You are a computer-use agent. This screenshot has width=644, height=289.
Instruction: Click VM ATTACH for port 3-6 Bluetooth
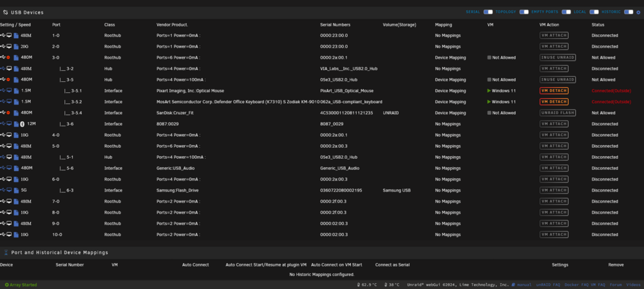(x=554, y=124)
